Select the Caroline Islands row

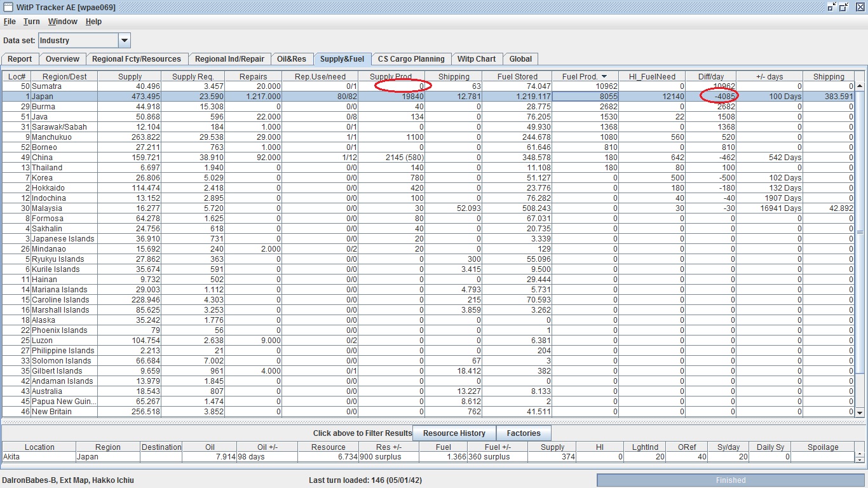428,300
